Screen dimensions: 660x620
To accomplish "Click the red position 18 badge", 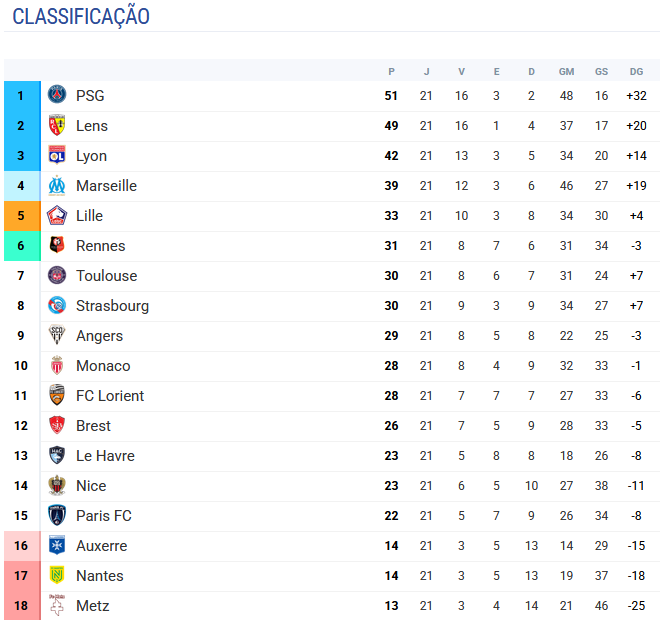I will tap(20, 606).
